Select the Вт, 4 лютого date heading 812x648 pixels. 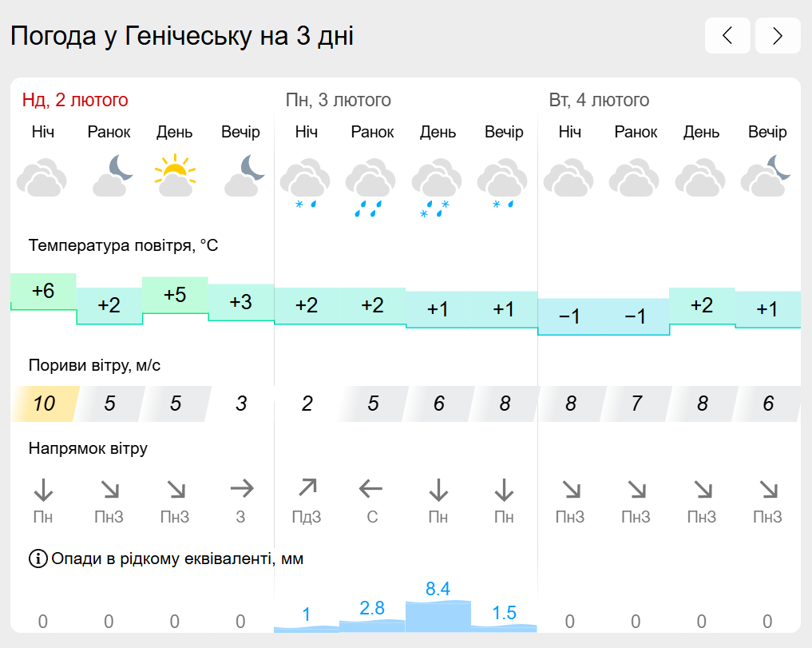click(x=599, y=100)
